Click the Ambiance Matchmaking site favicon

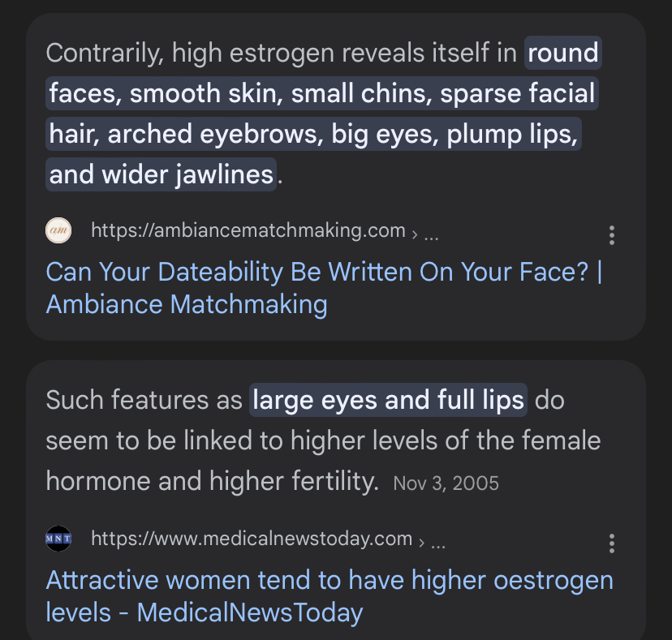click(x=58, y=230)
